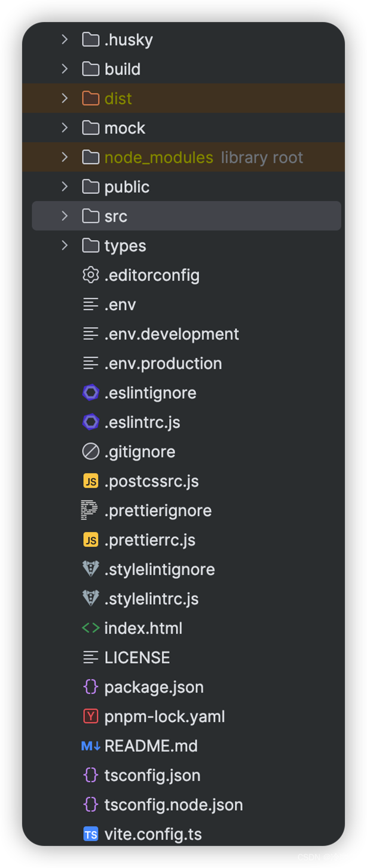Click the node_modules folder icon
The width and height of the screenshot is (367, 868).
91,157
